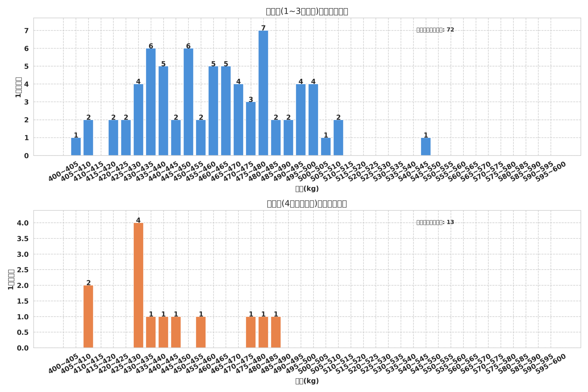Click y-axis tick "0.0" in the bottom chart
Viewport: 588px width, 392px height.
coord(23,348)
